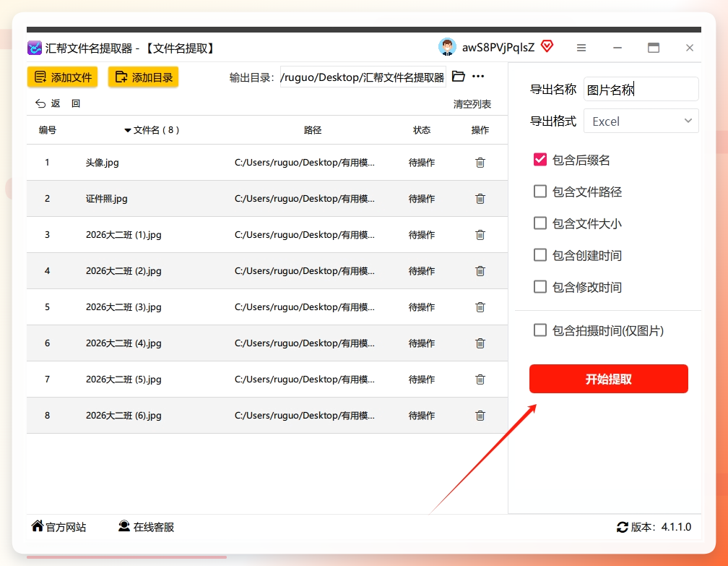728x566 pixels.
Task: Delete row 证件照.jpg with its trash icon
Action: pos(480,199)
